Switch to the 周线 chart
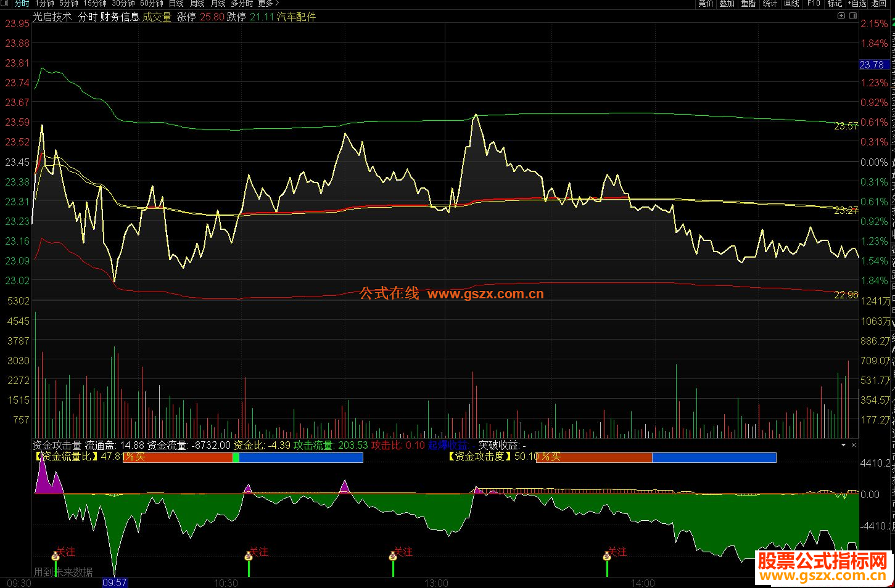 click(197, 4)
